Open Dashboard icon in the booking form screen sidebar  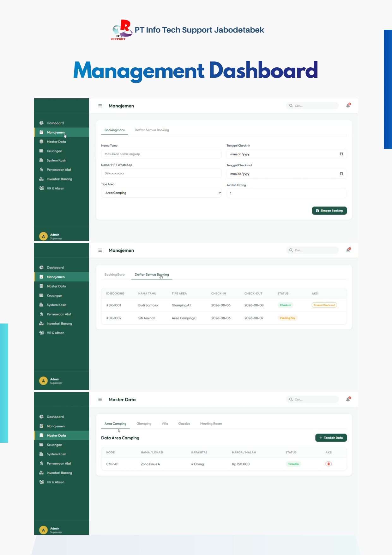pos(41,123)
